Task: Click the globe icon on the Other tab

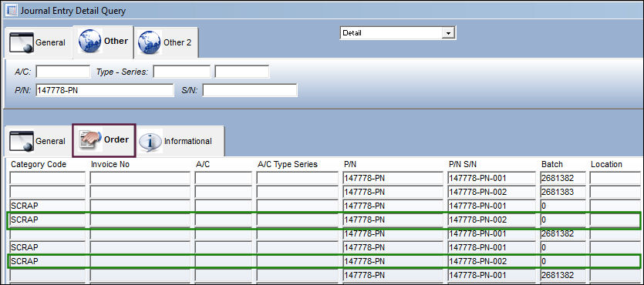Action: coord(90,41)
